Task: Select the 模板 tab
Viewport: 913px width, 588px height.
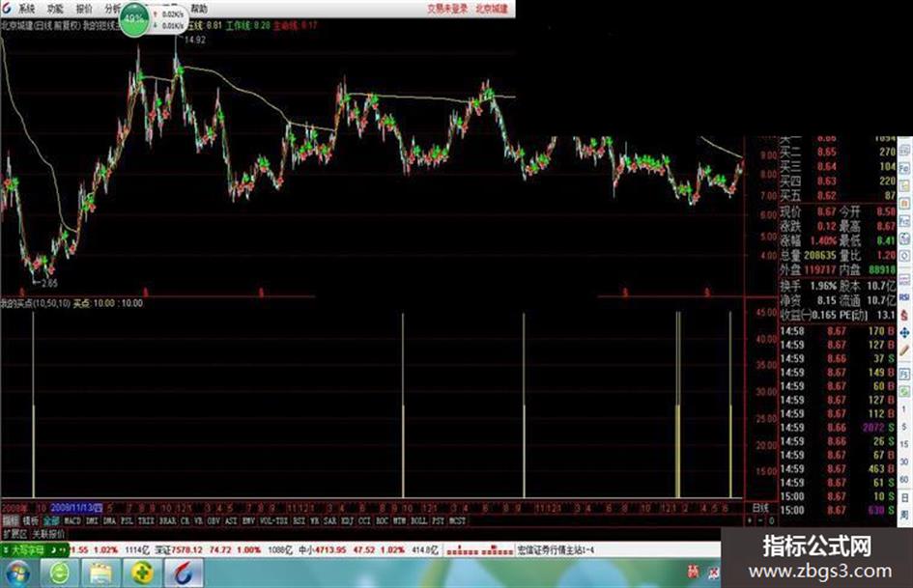Action: pos(30,520)
